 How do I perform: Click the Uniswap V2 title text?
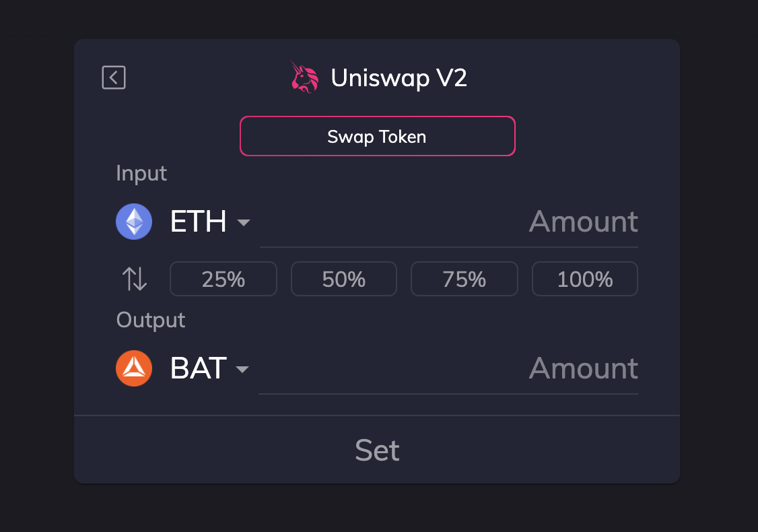pos(399,78)
